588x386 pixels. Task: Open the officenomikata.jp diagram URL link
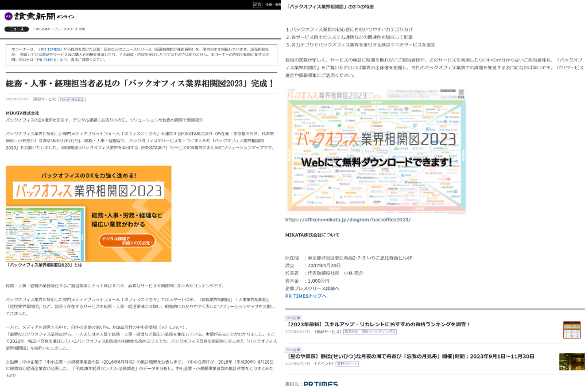click(347, 220)
